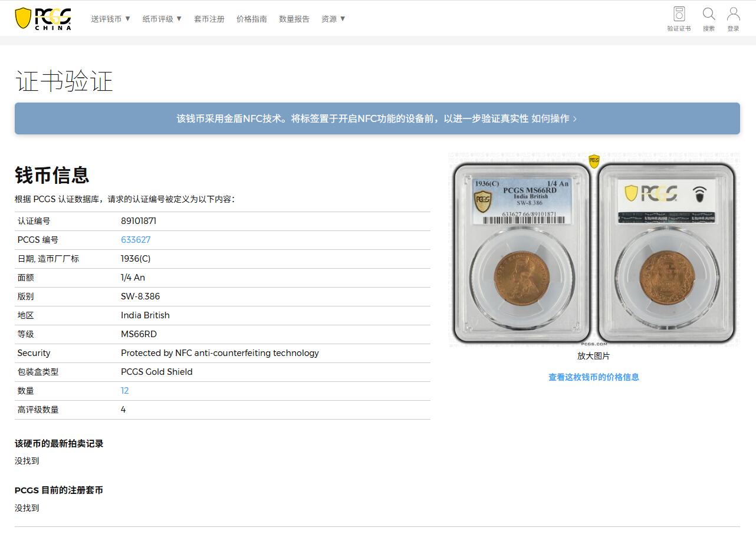The height and width of the screenshot is (534, 756).
Task: Open the 数量报告 menu item
Action: [x=294, y=19]
